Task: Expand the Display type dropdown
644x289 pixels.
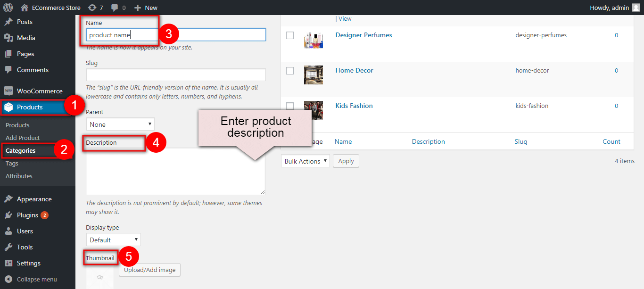Action: tap(113, 240)
